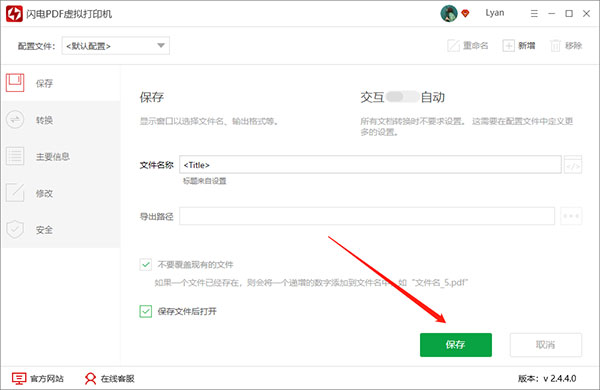Open the user avatar profile picture

[x=448, y=14]
